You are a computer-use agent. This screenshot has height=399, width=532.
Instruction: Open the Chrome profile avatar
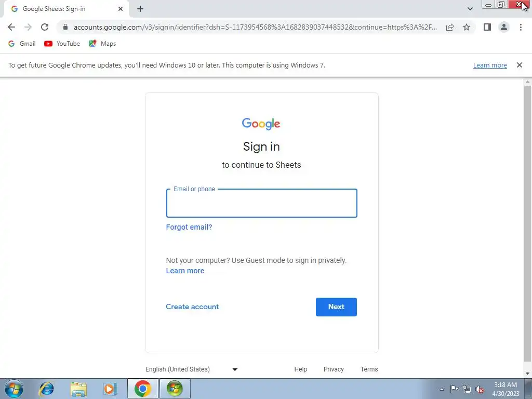[x=504, y=27]
